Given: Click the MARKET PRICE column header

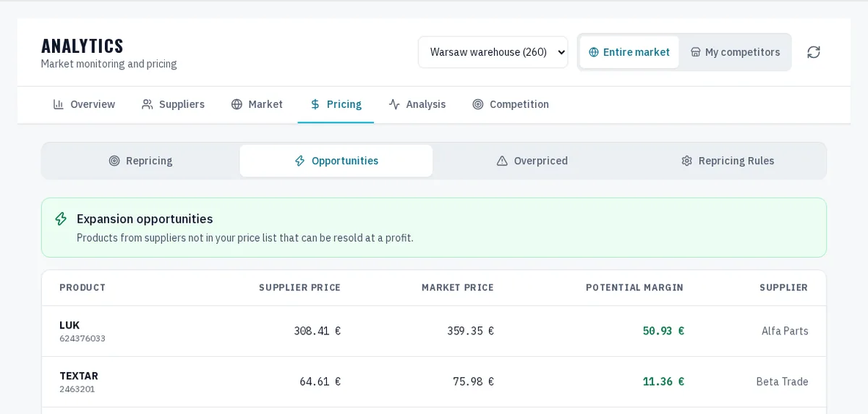Looking at the screenshot, I should tap(458, 287).
